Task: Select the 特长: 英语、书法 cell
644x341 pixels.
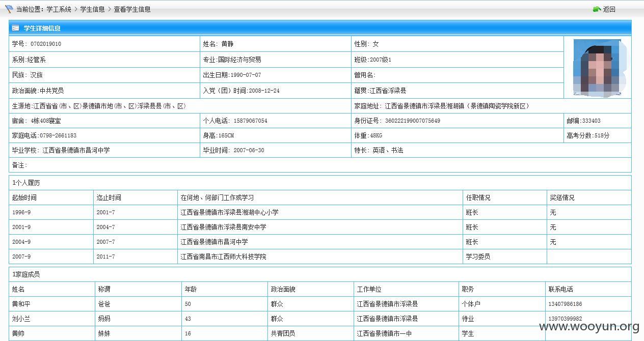Action: point(491,150)
